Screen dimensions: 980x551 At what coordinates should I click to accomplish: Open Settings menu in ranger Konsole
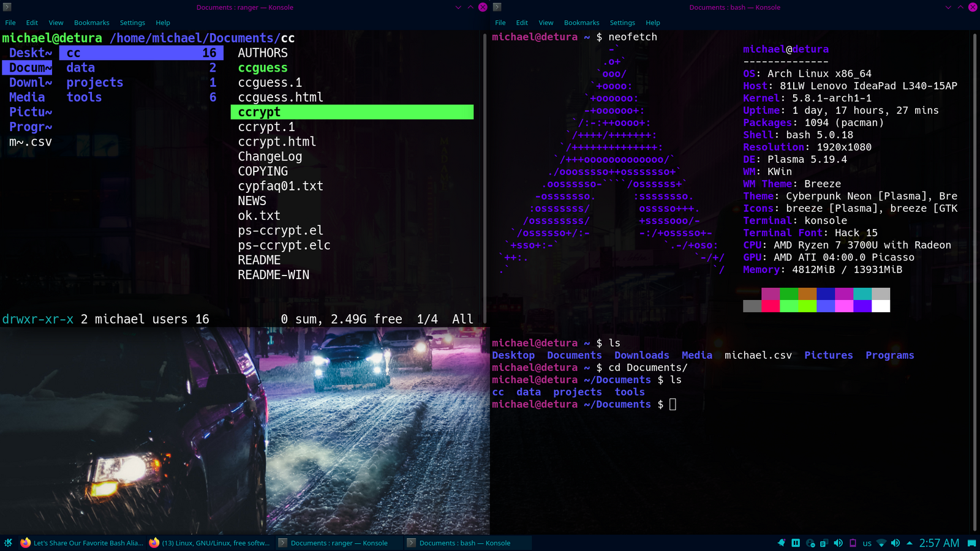click(x=132, y=23)
